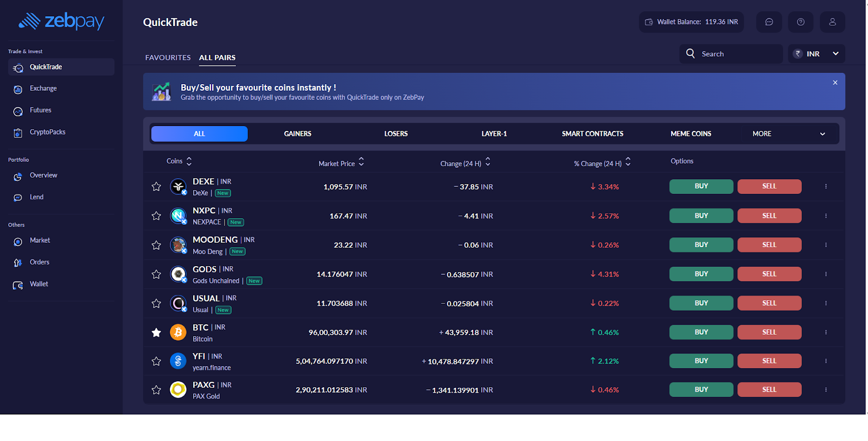The image size is (868, 441).
Task: Sort by Coins column
Action: tap(179, 161)
